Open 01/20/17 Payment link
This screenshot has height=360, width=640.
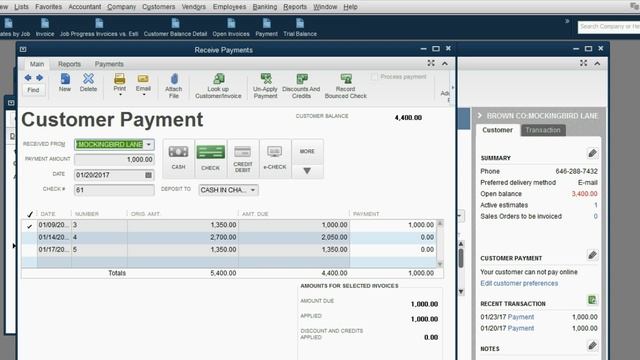520,328
